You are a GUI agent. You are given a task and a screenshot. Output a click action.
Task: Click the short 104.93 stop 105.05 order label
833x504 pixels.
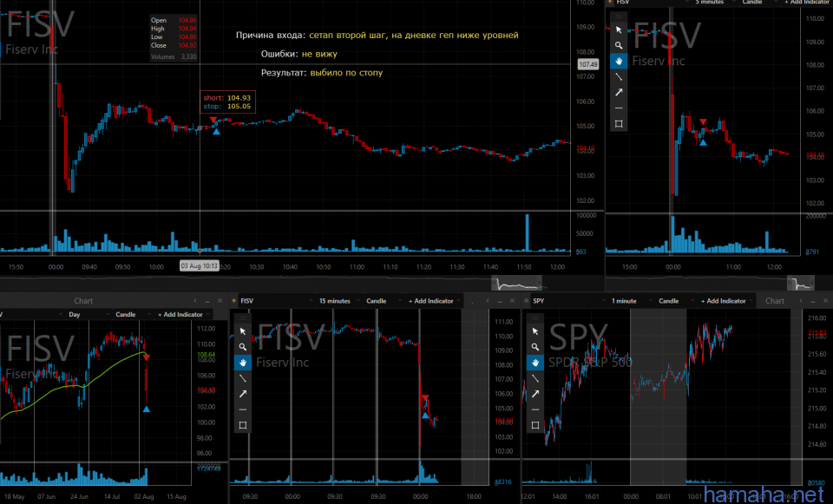(x=227, y=102)
